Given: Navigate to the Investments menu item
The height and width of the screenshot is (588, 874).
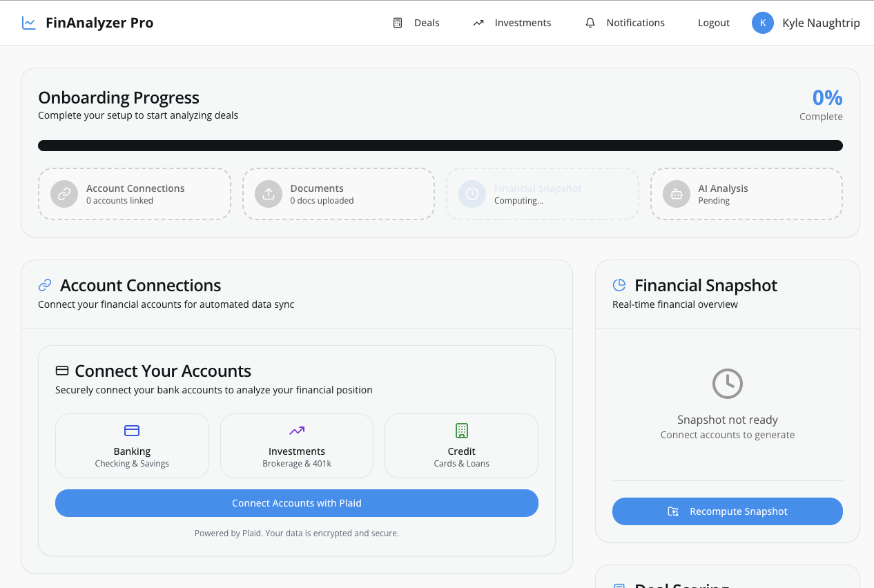Looking at the screenshot, I should point(523,22).
